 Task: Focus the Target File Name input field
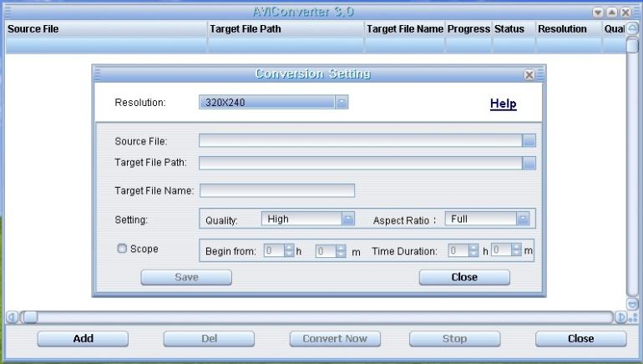click(277, 190)
